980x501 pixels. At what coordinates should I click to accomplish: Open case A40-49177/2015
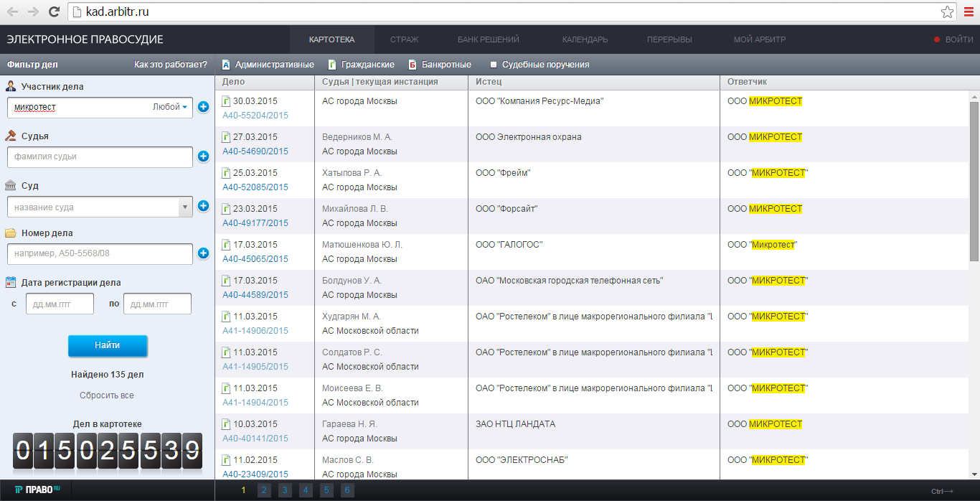(255, 223)
